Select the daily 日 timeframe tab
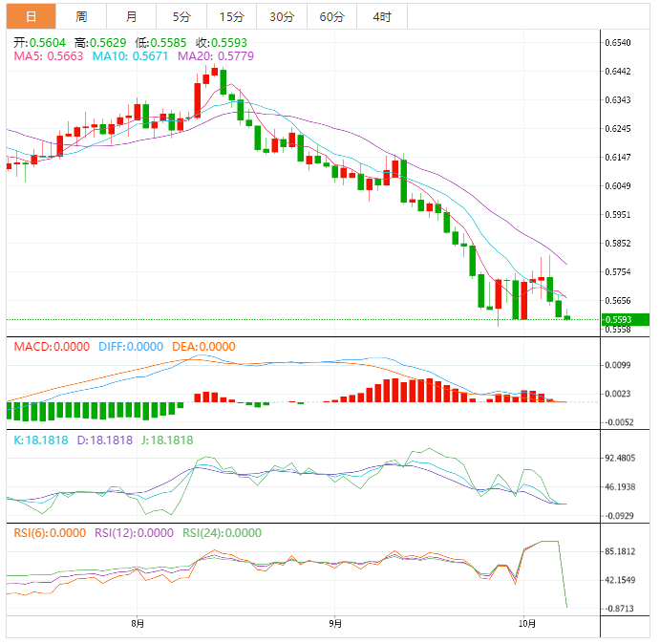Image resolution: width=660 pixels, height=644 pixels. 31,16
